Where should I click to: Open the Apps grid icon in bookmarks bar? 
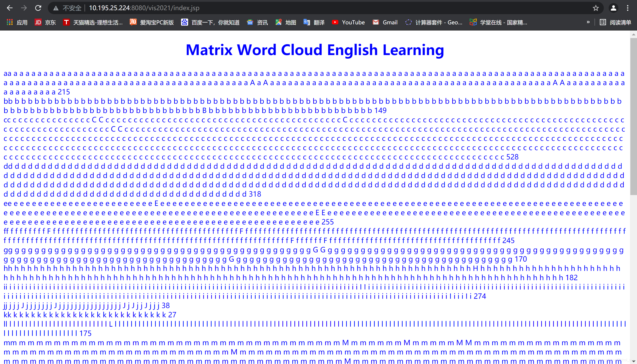click(10, 22)
